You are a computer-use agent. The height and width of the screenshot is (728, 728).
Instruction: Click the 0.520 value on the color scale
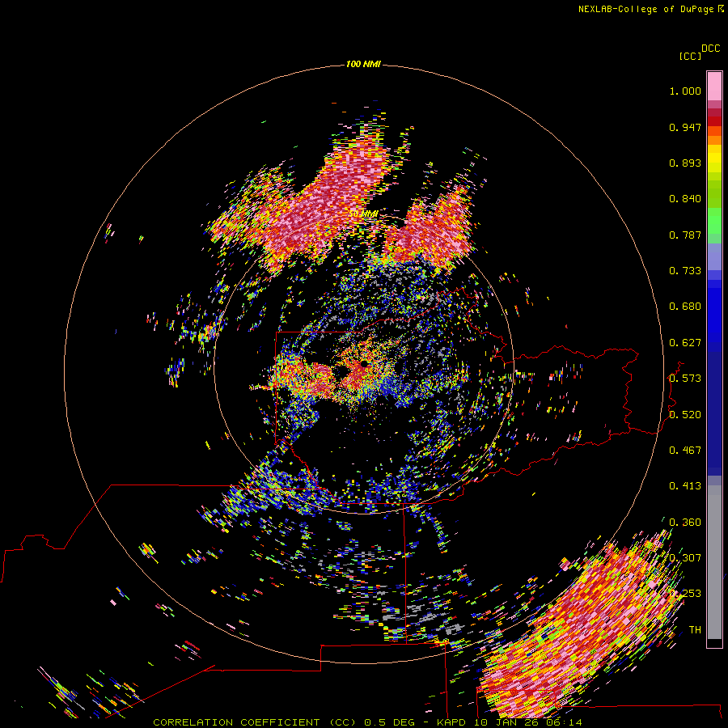click(685, 415)
